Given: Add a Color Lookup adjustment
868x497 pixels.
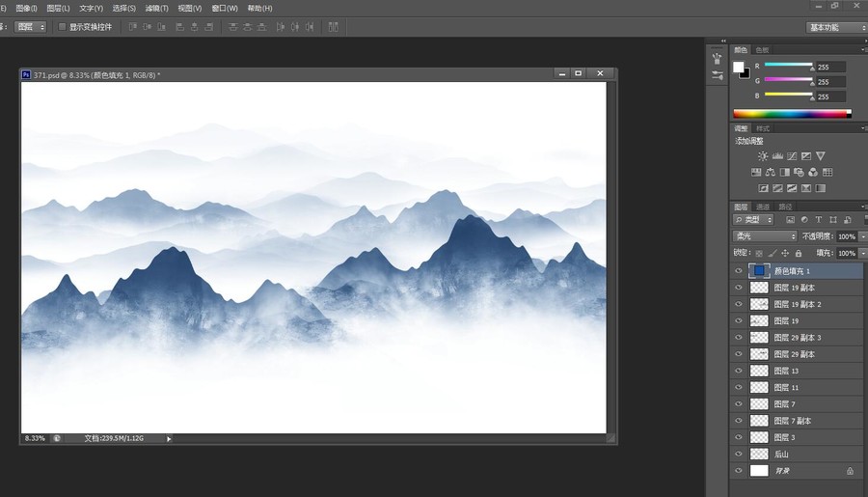Looking at the screenshot, I should [827, 173].
